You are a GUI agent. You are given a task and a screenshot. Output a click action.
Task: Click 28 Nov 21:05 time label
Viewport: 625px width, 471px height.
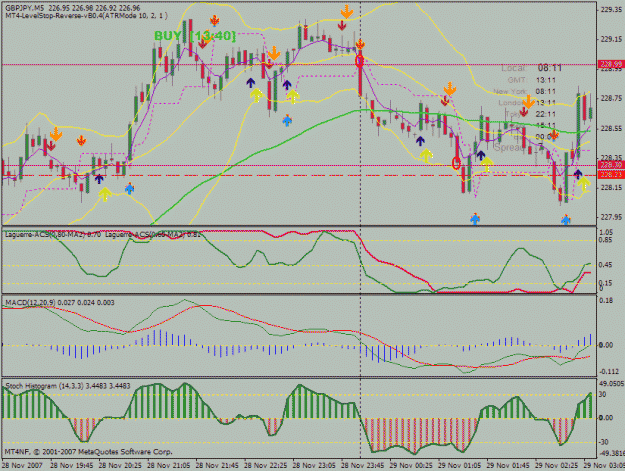pos(169,465)
